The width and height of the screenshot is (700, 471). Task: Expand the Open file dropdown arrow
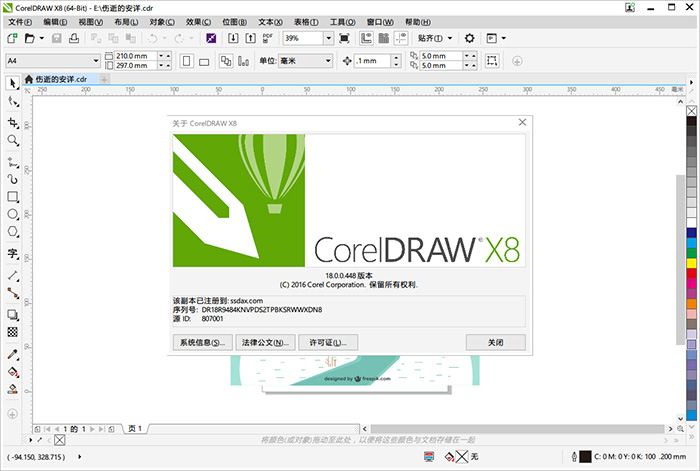pos(42,38)
